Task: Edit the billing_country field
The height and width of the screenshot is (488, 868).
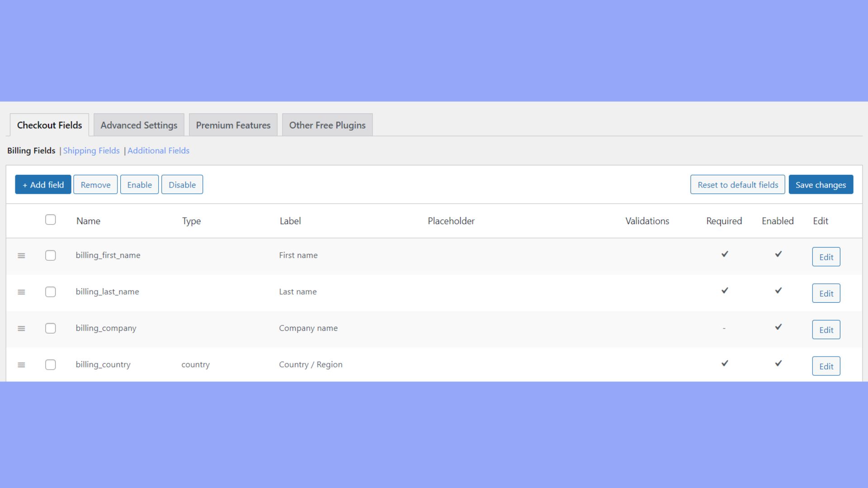Action: pos(826,366)
